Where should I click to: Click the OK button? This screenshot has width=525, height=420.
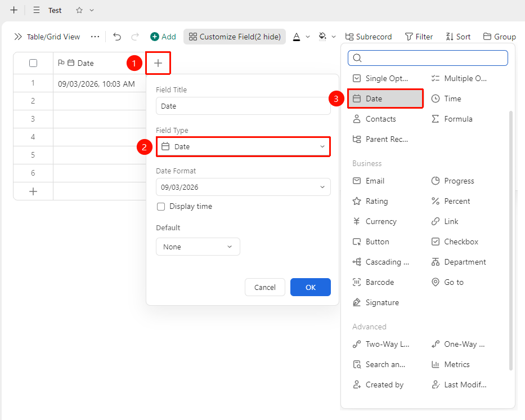(311, 287)
